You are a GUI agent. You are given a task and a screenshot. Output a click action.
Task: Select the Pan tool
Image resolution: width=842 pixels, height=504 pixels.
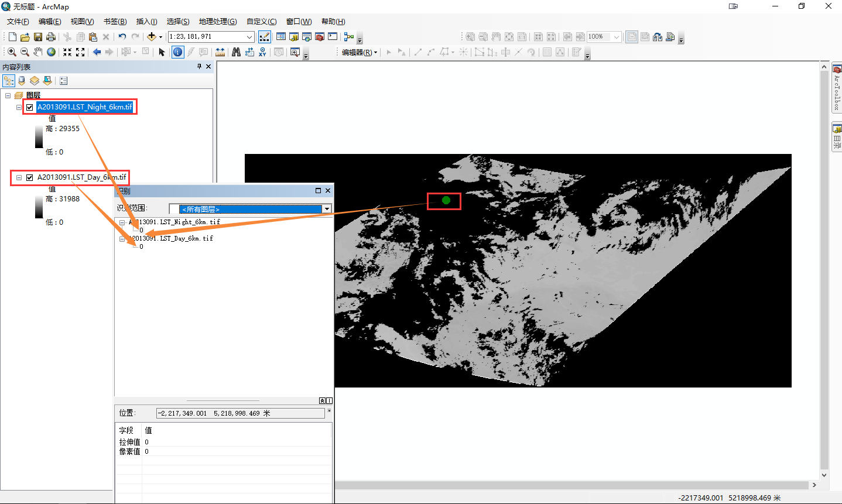pos(37,52)
